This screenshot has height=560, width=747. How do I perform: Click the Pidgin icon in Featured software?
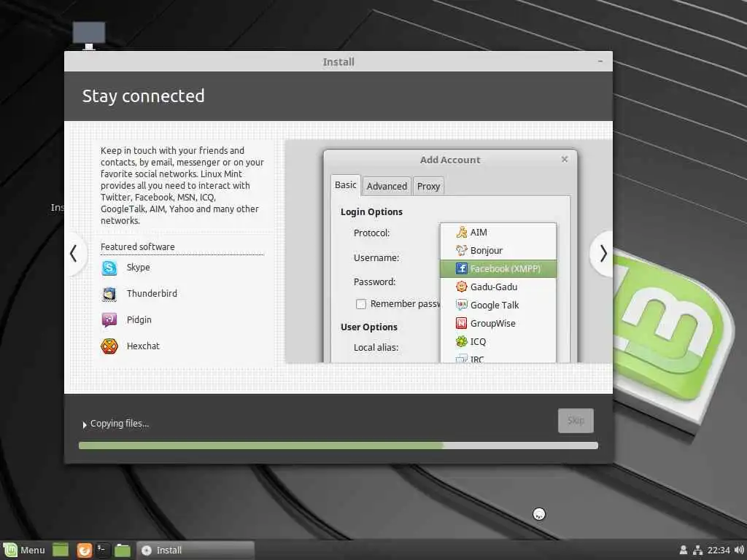pos(109,320)
